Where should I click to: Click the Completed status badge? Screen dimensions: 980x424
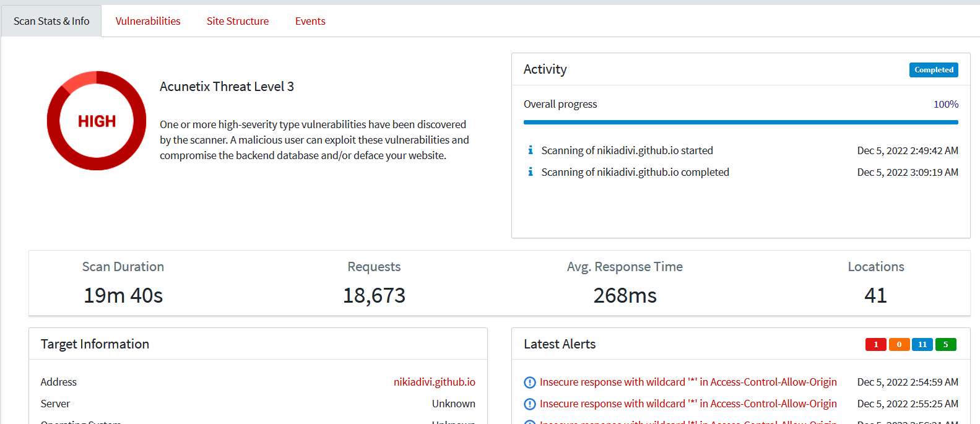point(934,70)
